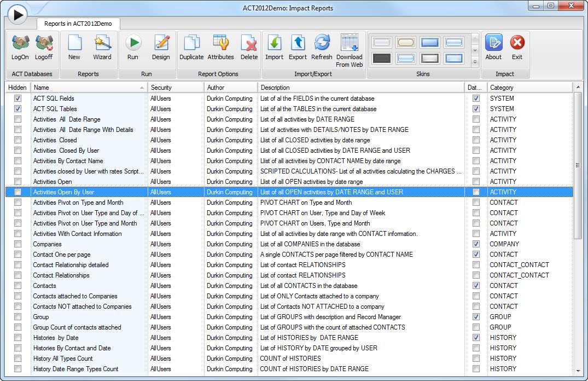This screenshot has height=381, width=588.
Task: Select Contacts NOT attached to Companies name
Action: pyautogui.click(x=82, y=307)
